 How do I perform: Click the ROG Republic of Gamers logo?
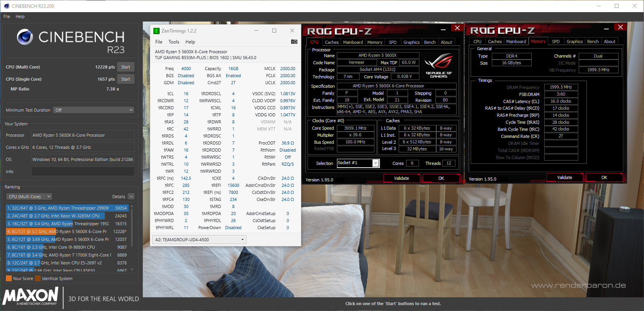(x=439, y=66)
